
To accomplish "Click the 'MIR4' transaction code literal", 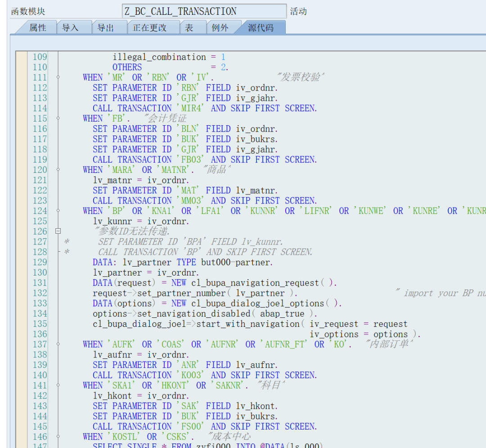I will click(190, 108).
